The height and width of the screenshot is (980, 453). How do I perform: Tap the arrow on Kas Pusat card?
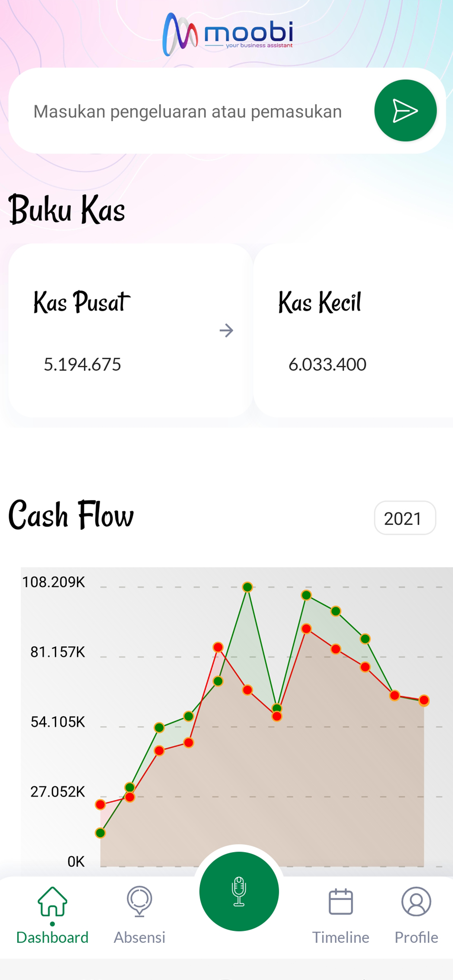pos(226,330)
